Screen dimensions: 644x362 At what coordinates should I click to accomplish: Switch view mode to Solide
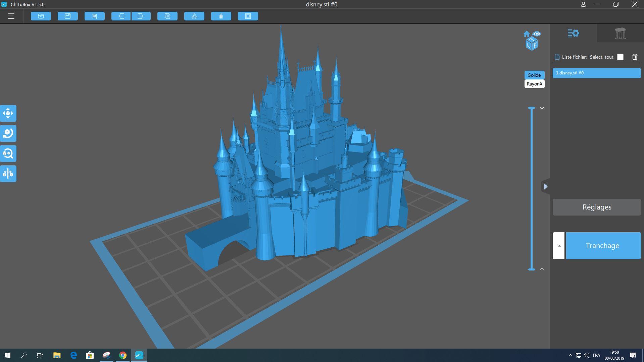click(535, 75)
